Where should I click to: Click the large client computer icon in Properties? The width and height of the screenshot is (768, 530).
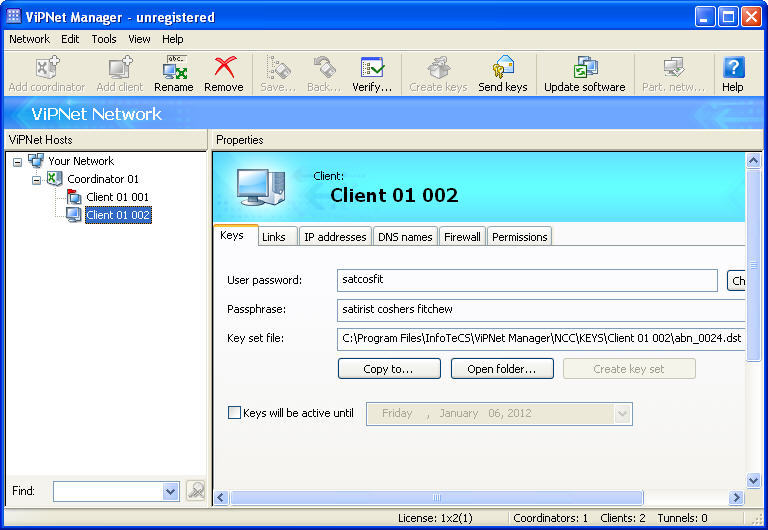click(x=261, y=187)
